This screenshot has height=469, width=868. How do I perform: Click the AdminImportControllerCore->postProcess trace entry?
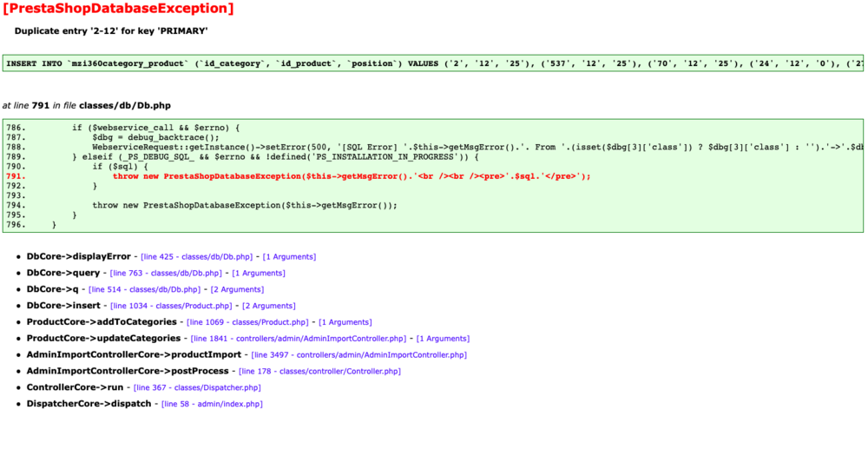point(128,371)
